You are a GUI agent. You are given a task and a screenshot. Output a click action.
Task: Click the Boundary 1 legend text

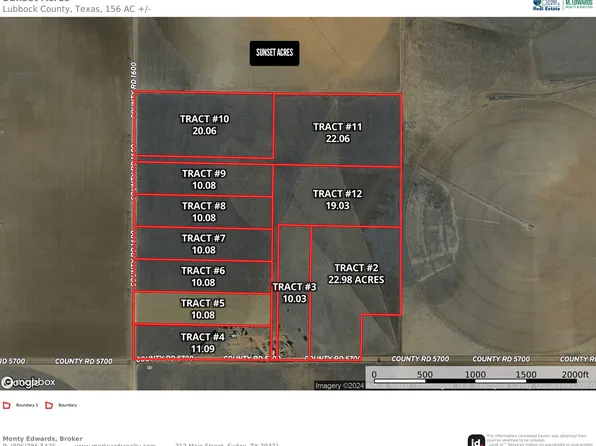pyautogui.click(x=27, y=405)
